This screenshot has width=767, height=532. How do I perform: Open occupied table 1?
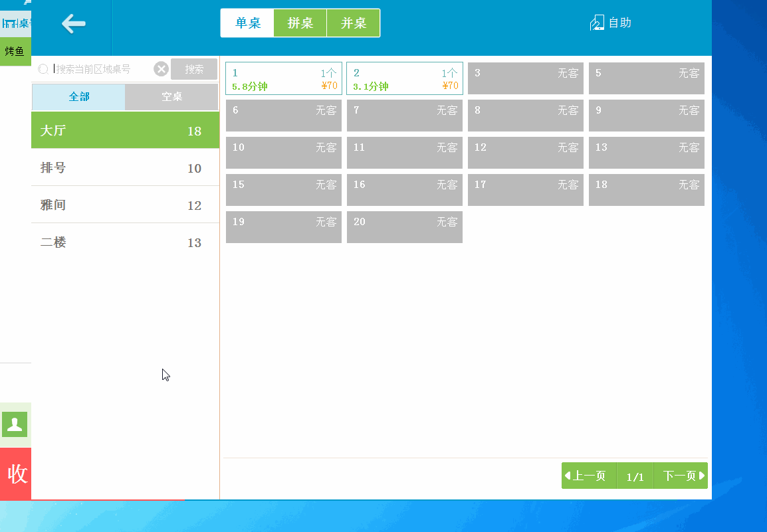tap(284, 78)
